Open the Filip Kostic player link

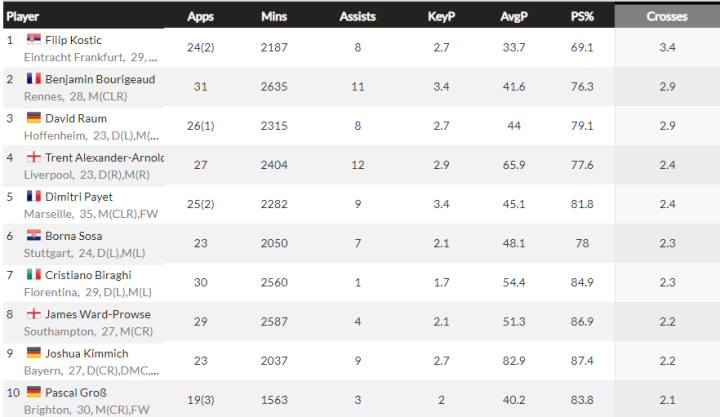[73, 40]
